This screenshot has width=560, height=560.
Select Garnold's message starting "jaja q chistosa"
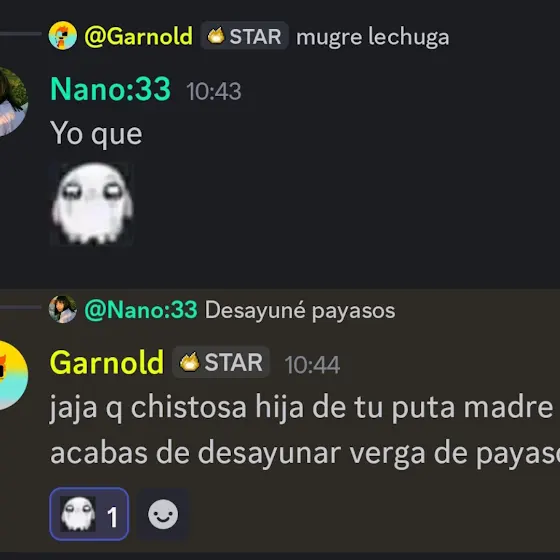click(x=305, y=430)
